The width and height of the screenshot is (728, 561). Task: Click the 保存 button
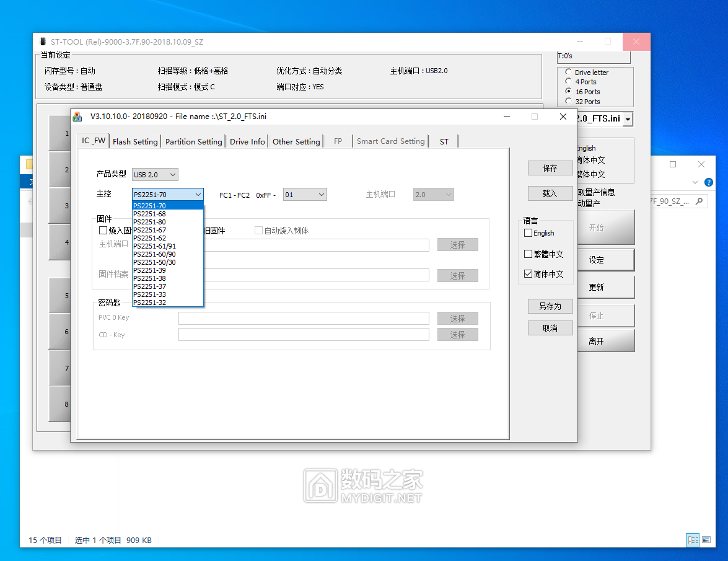pyautogui.click(x=550, y=168)
